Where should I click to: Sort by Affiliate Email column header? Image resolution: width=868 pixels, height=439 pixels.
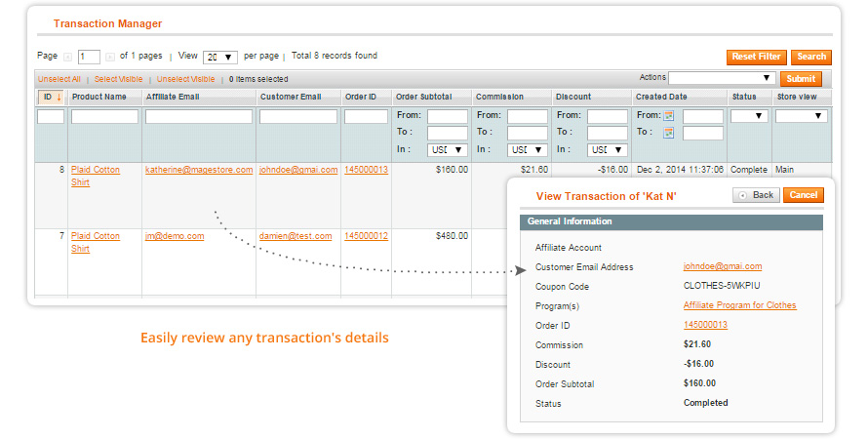pos(173,97)
